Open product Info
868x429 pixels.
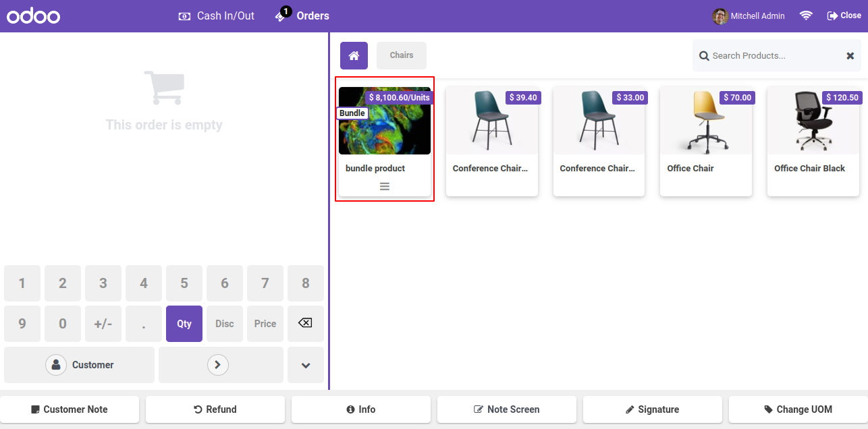tap(361, 409)
